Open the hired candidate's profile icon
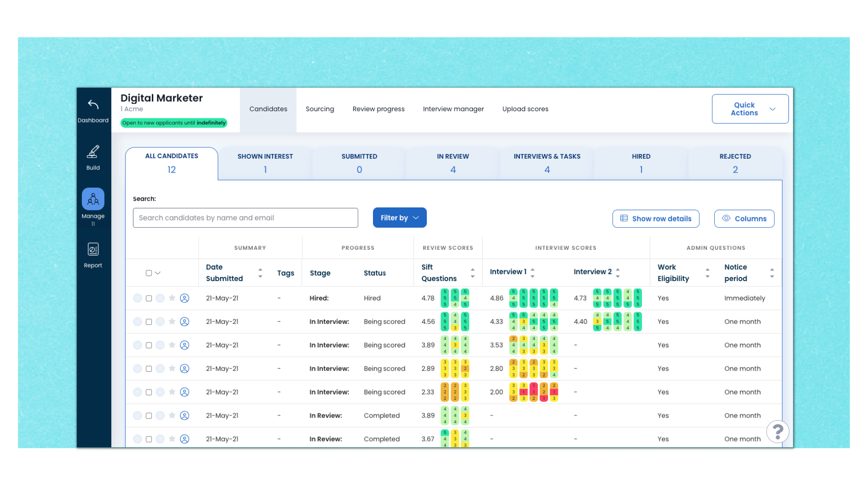The height and width of the screenshot is (488, 868). click(x=184, y=298)
